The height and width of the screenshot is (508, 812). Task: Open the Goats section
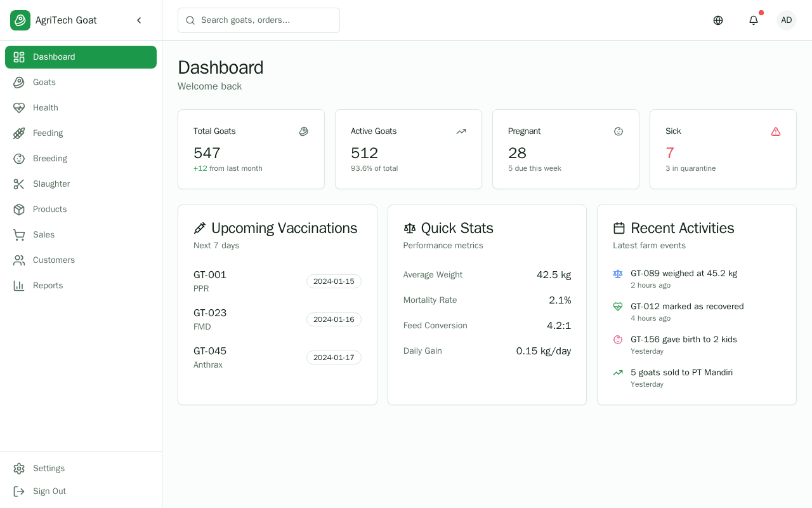coord(81,83)
